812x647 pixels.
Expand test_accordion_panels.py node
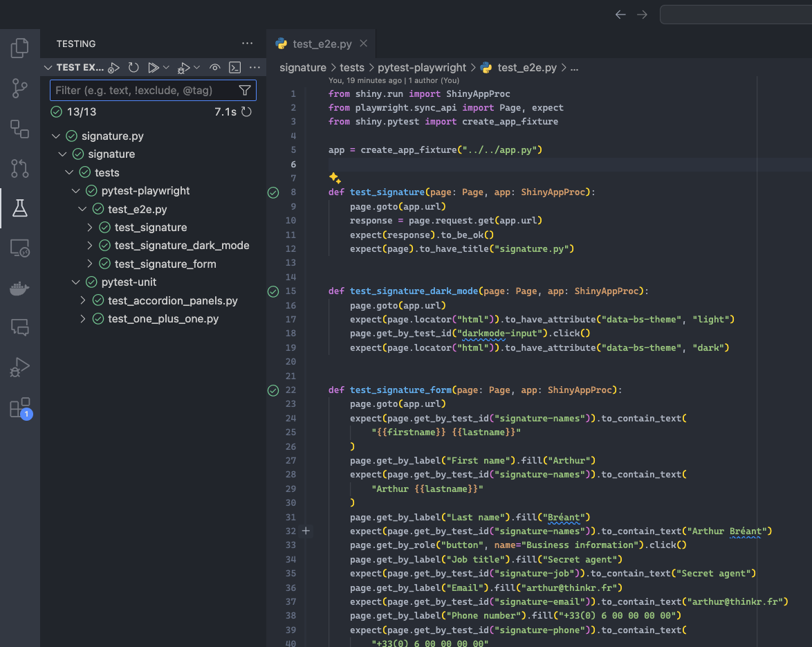point(83,300)
